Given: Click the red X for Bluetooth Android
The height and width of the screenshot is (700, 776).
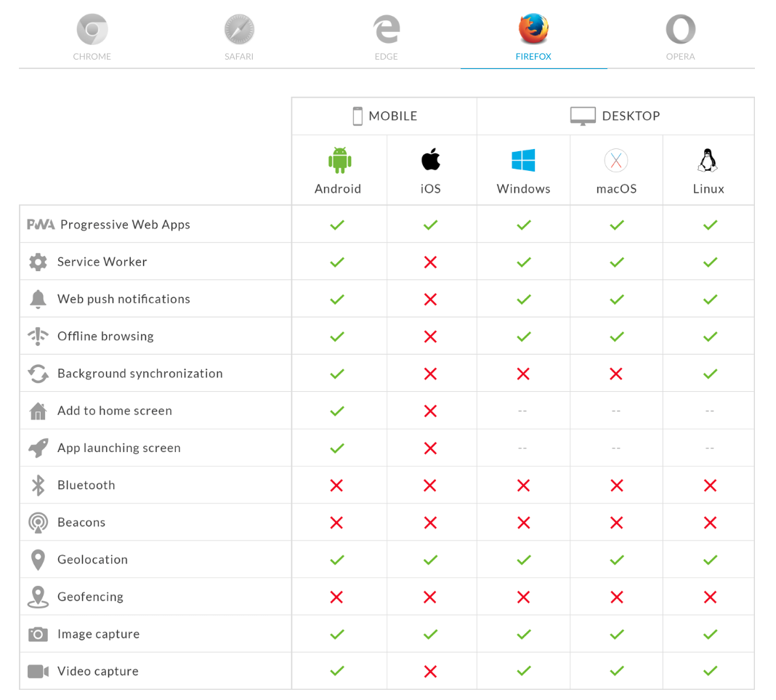Looking at the screenshot, I should (x=336, y=486).
